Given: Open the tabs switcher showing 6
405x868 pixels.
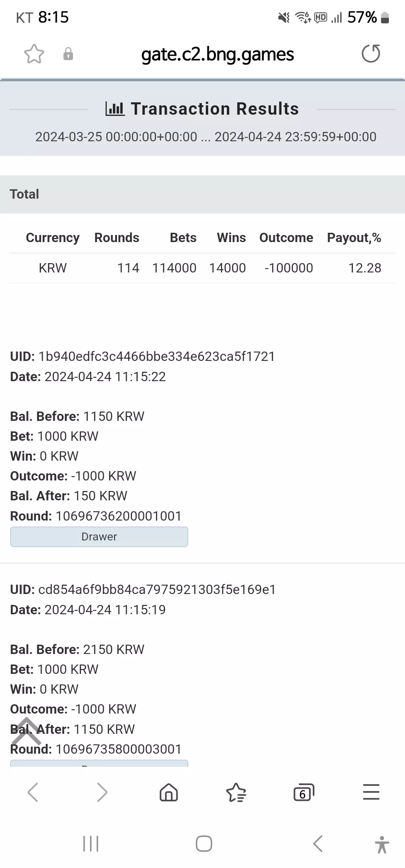Looking at the screenshot, I should [304, 792].
